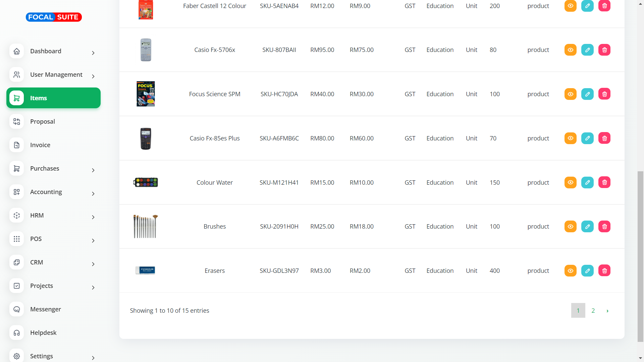Open the CRM sidebar icon
The image size is (644, 362).
(x=17, y=262)
